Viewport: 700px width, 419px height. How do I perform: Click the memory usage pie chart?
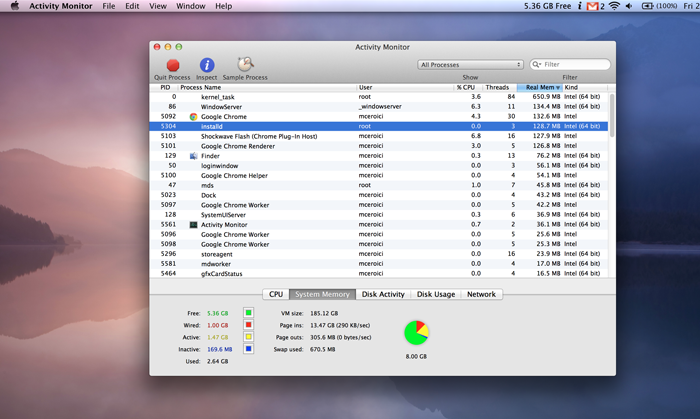pos(416,332)
